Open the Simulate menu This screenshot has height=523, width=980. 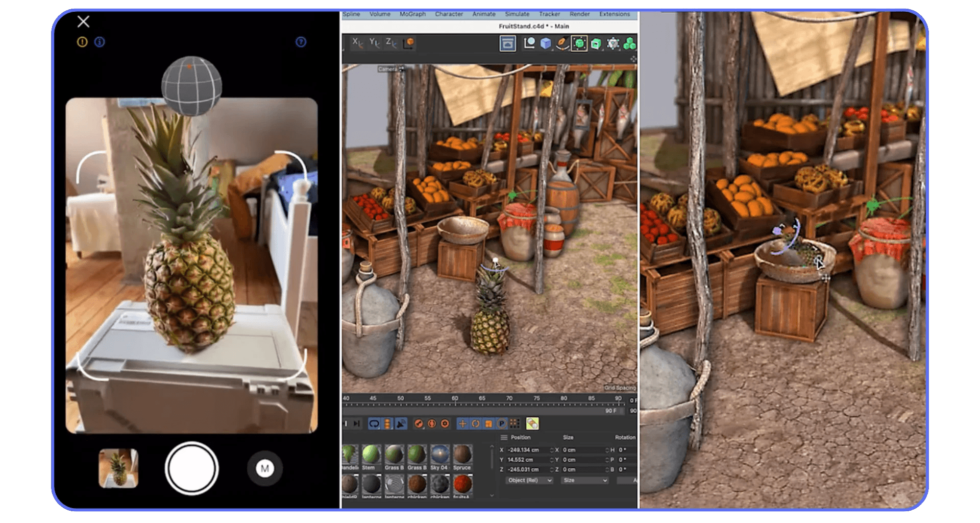(x=517, y=14)
